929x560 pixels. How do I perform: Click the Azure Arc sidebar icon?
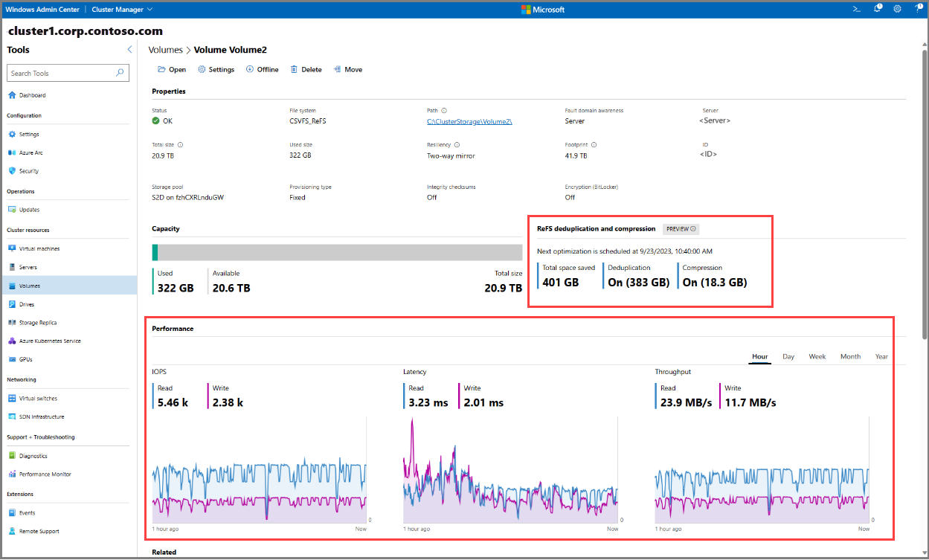pos(12,152)
